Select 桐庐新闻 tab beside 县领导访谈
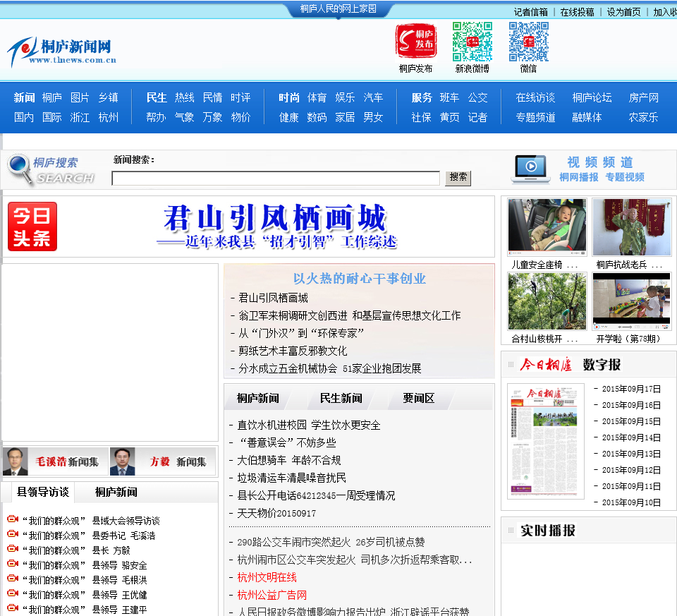Viewport: 677px width, 616px height. [116, 492]
